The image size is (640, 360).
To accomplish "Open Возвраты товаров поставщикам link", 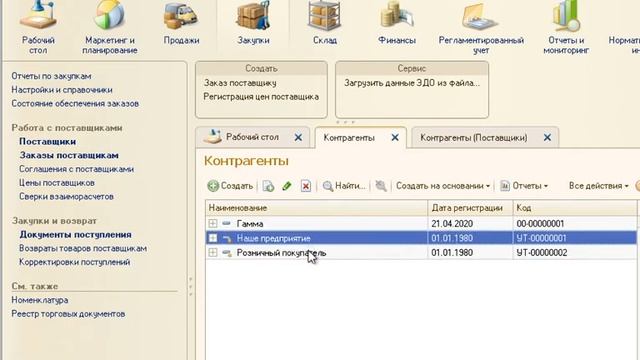I will coord(83,248).
